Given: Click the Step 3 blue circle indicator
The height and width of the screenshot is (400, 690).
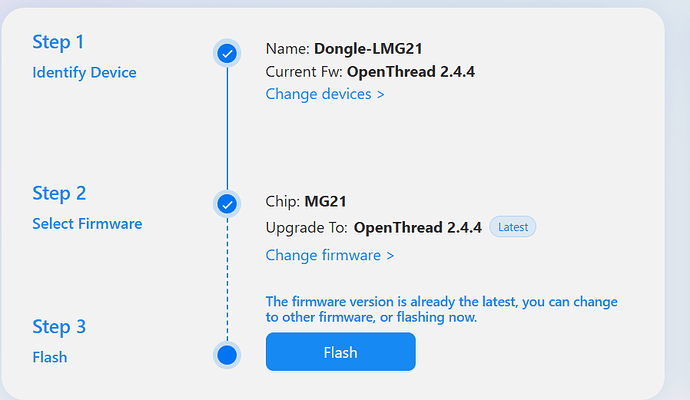Looking at the screenshot, I should [227, 354].
